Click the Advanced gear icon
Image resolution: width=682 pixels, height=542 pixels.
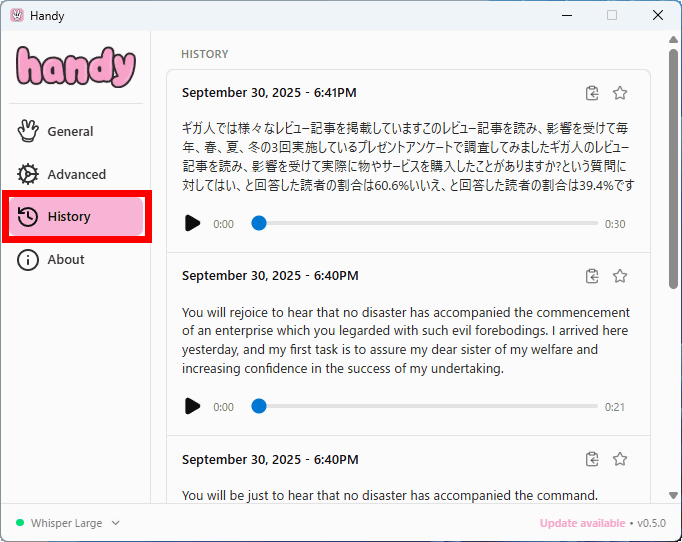(28, 174)
